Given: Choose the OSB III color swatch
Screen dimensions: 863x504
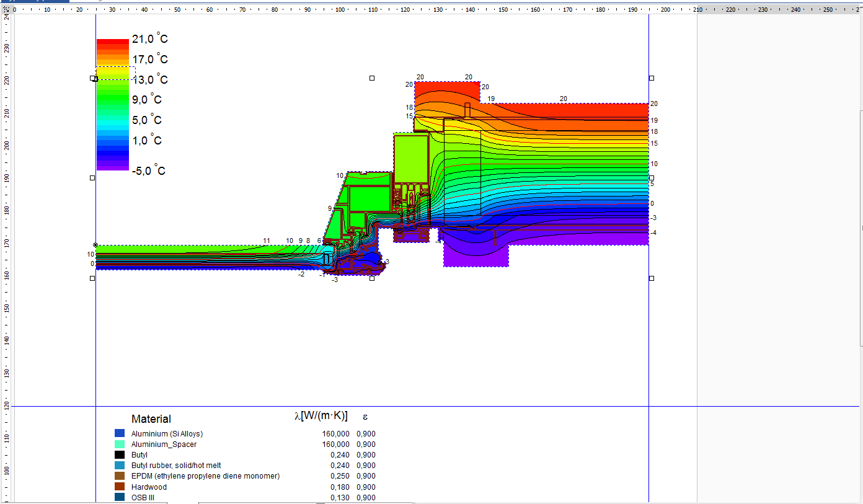Looking at the screenshot, I should [x=120, y=497].
